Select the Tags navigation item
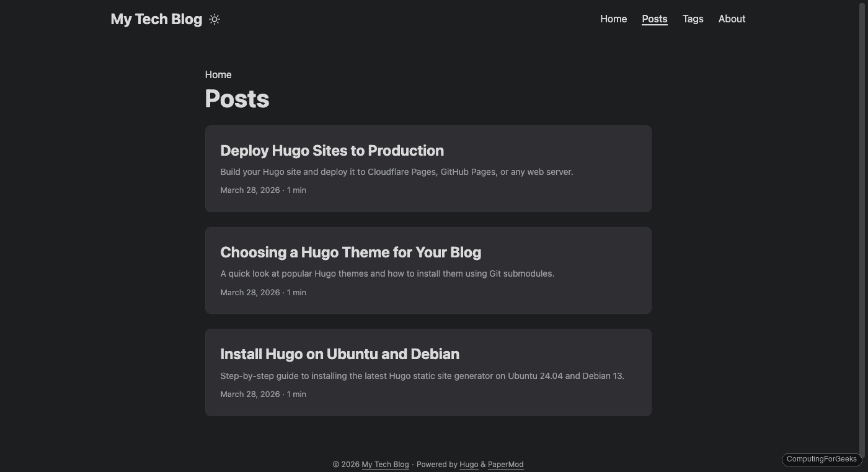 [x=693, y=19]
